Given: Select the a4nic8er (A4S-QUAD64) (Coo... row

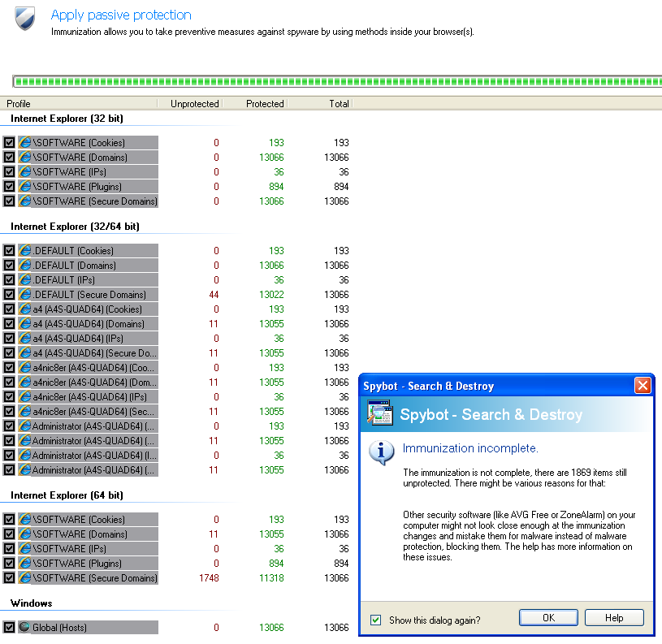Looking at the screenshot, I should 88,368.
